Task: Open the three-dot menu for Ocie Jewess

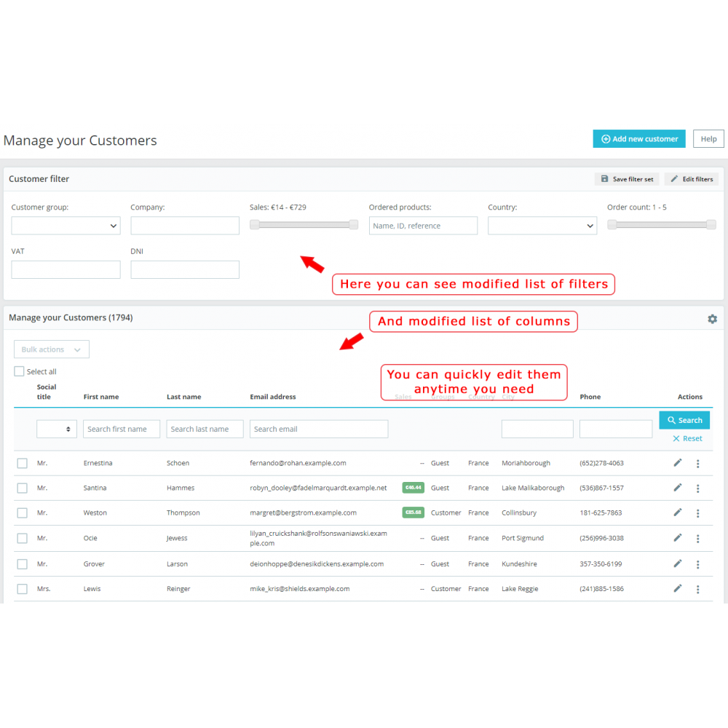Action: [697, 538]
